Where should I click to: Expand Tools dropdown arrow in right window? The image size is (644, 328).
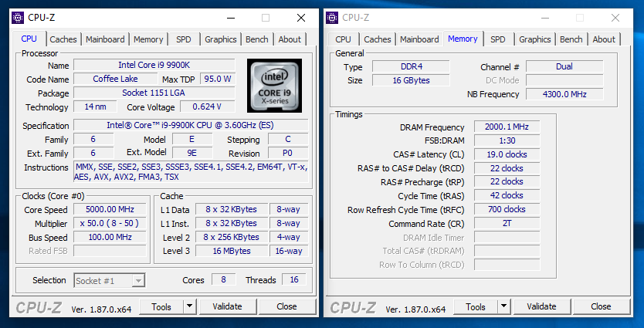(503, 306)
